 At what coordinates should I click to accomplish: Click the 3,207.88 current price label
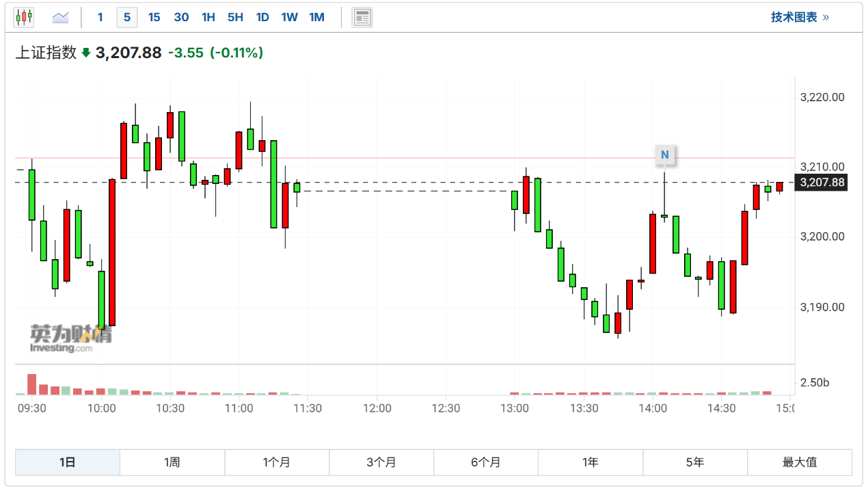822,183
